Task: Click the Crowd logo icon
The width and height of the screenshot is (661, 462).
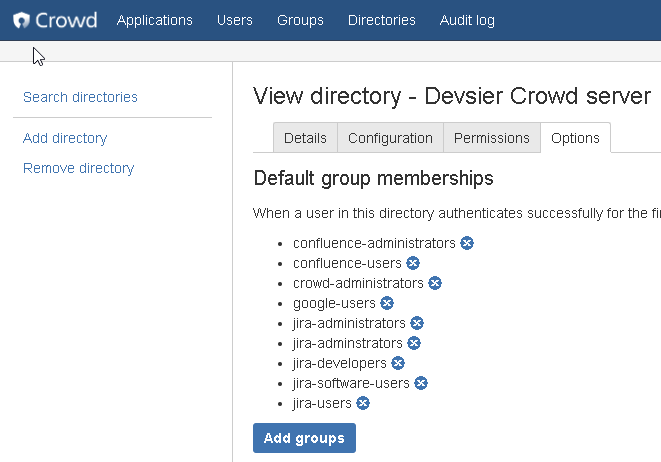Action: 21,20
